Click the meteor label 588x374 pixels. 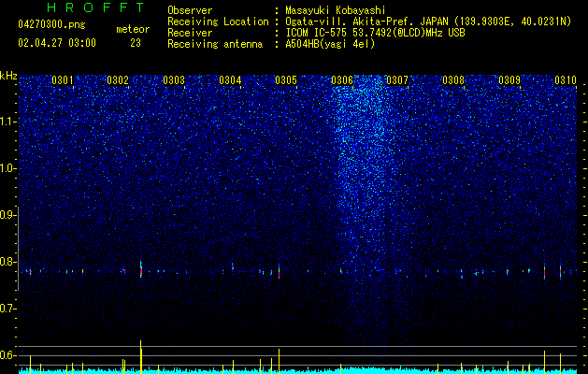tap(133, 29)
